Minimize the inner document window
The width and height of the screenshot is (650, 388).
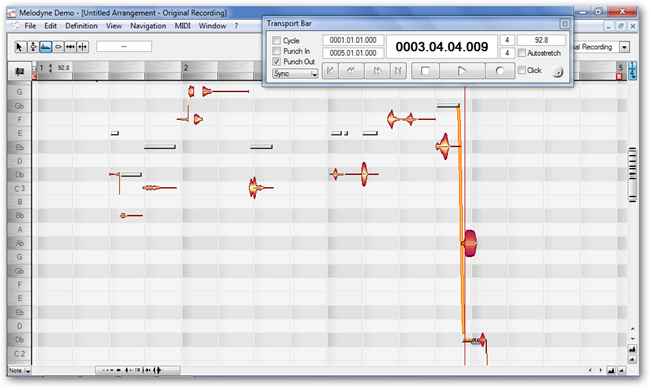pyautogui.click(x=609, y=26)
